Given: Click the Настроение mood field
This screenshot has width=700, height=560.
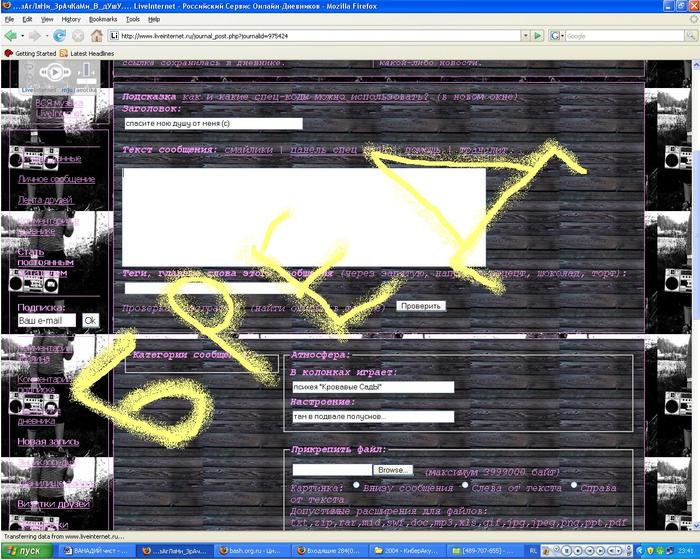Looking at the screenshot, I should tap(373, 417).
